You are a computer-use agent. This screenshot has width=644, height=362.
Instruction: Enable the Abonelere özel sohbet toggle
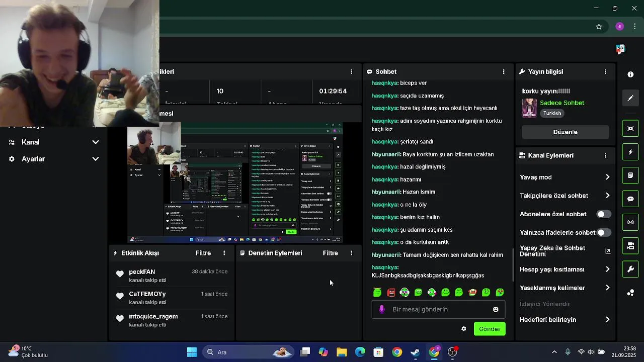603,214
